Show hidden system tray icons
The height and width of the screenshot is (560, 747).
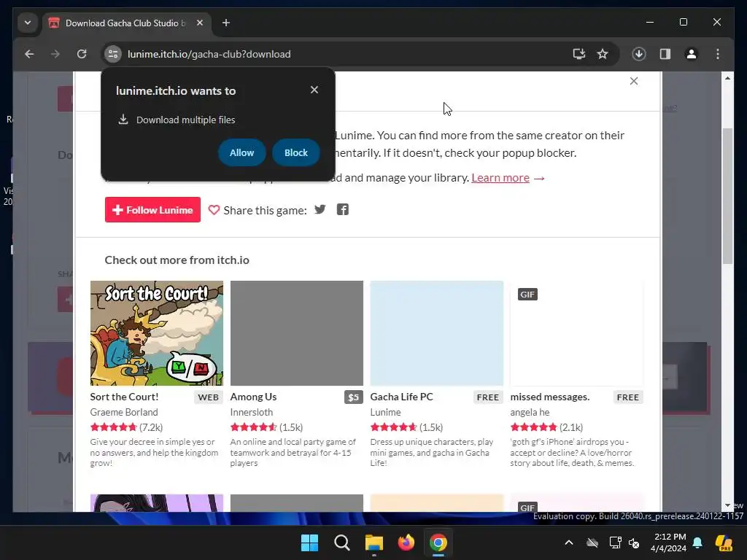click(569, 542)
